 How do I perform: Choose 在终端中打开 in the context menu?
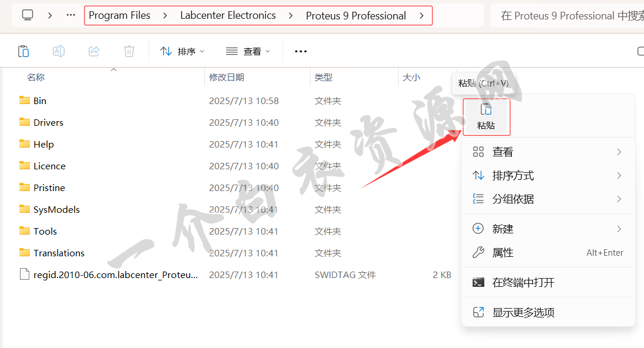click(x=548, y=283)
